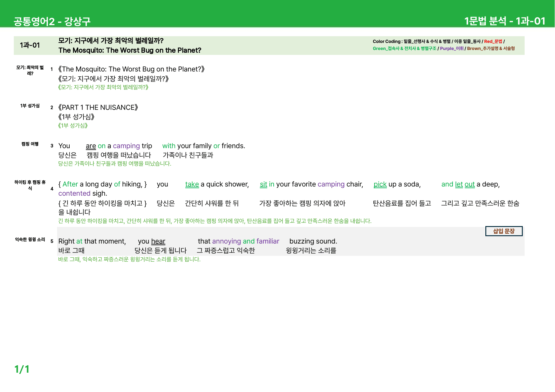Viewport: 555px width, 392px height.
Task: Click the 《PART 1 THE NUISANCE》 heading
Action: 98,108
